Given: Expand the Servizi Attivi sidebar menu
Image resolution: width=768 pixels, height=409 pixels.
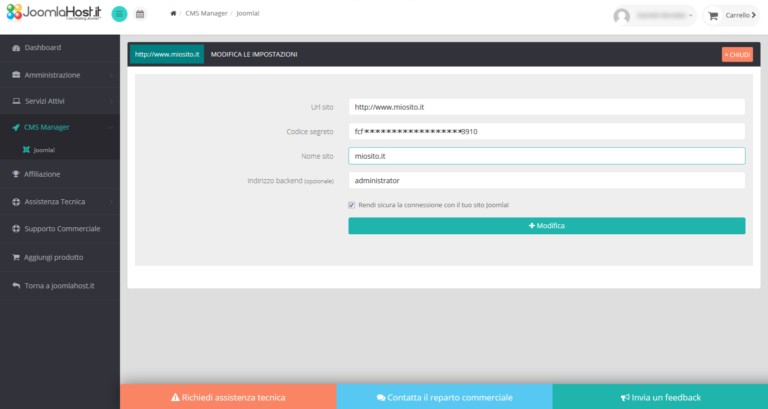Looking at the screenshot, I should 59,102.
